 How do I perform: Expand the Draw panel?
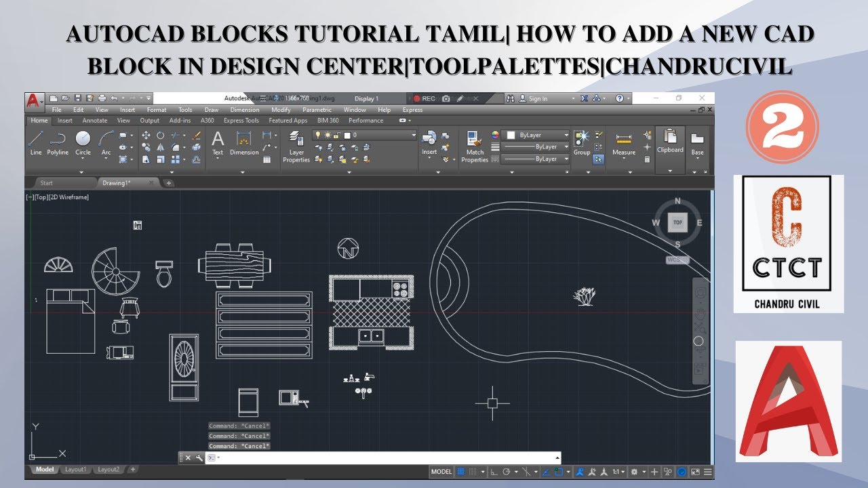pos(81,172)
